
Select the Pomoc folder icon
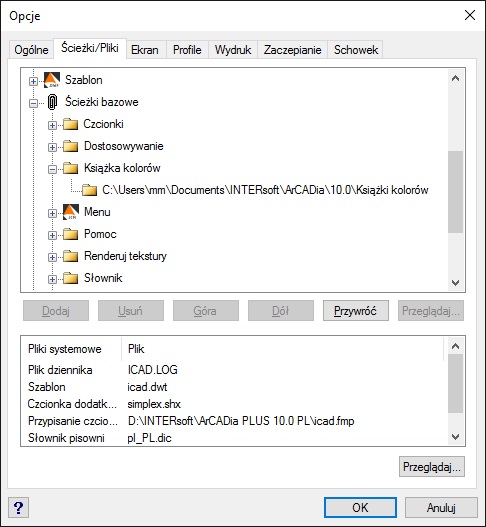(71, 234)
